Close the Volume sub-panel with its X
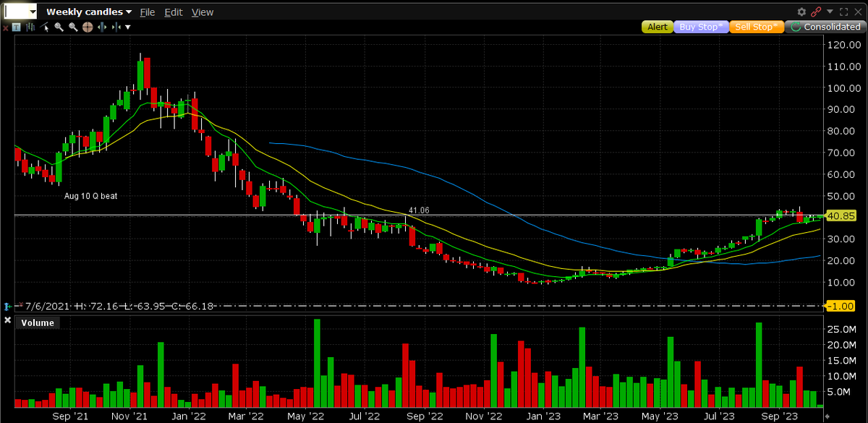 [x=7, y=320]
